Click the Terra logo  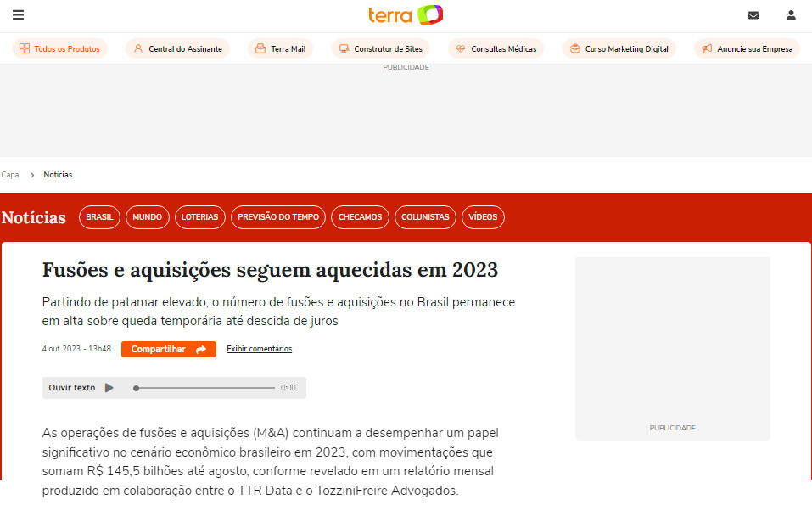click(x=406, y=15)
